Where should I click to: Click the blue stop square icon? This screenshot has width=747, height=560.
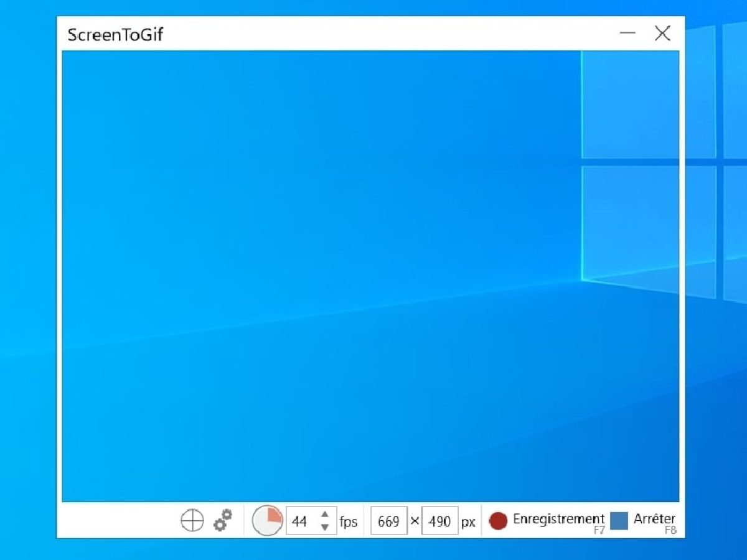619,521
